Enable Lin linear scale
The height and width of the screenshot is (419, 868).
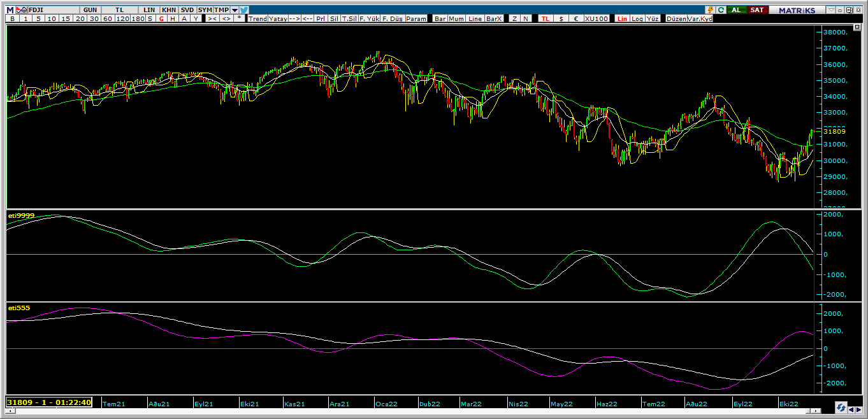point(622,19)
